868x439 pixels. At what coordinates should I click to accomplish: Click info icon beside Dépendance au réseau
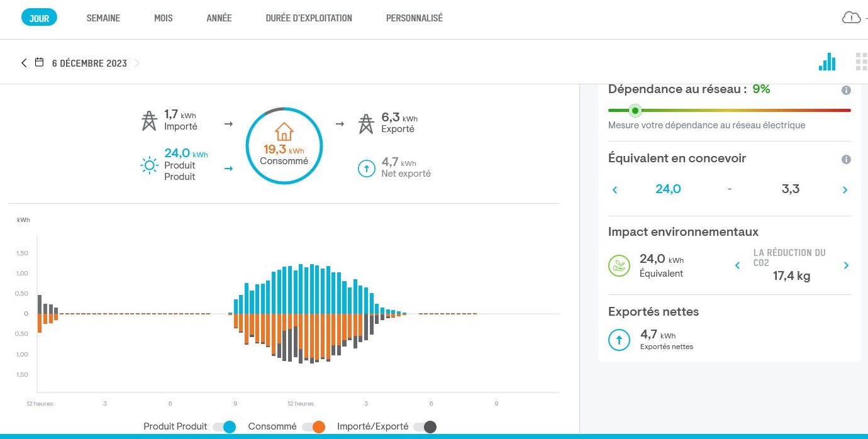coord(846,90)
